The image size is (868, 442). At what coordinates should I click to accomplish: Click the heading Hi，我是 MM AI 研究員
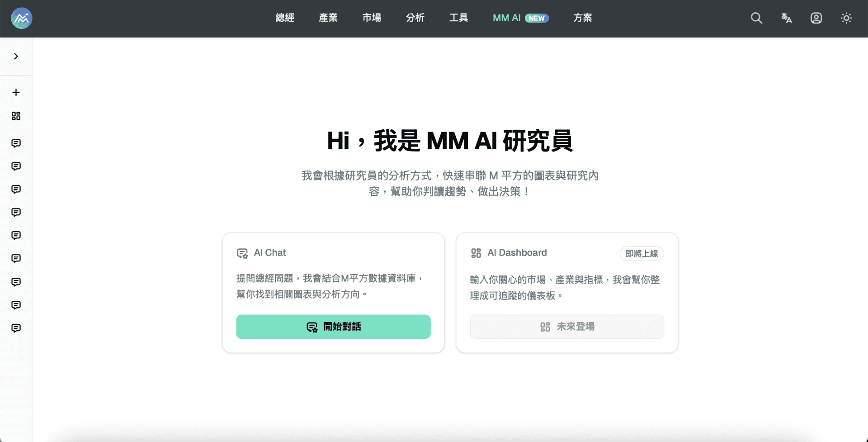pos(450,141)
